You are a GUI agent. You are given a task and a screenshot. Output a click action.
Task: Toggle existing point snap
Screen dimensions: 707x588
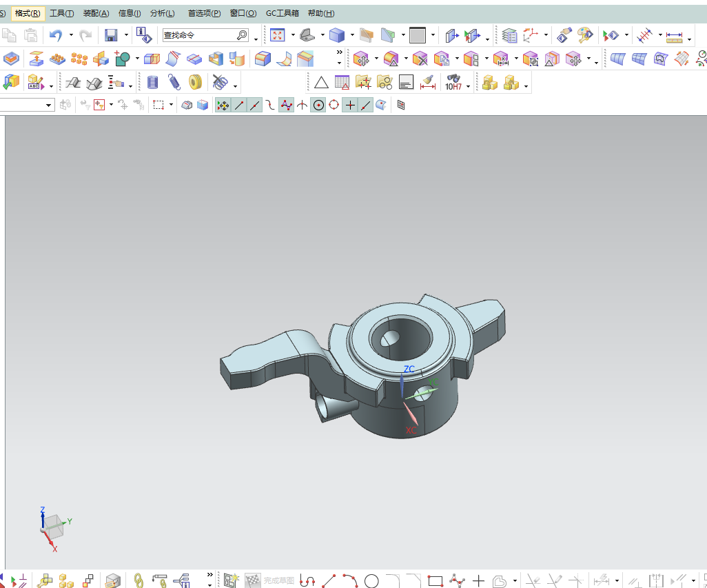coord(350,105)
